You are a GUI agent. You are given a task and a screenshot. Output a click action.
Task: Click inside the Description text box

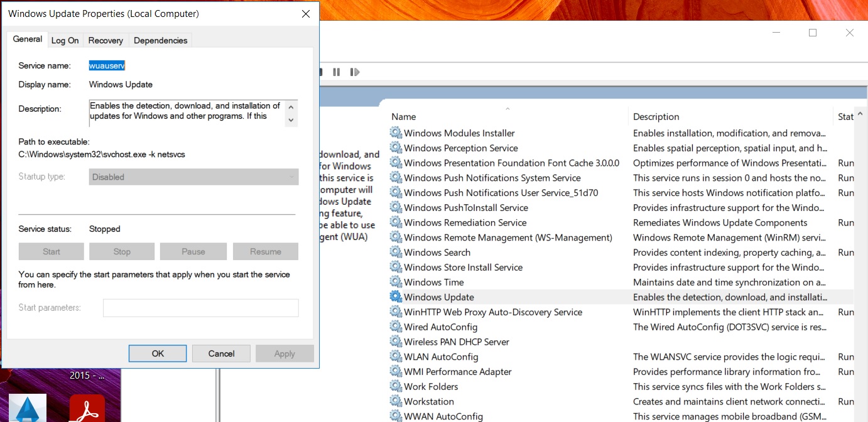tap(187, 113)
